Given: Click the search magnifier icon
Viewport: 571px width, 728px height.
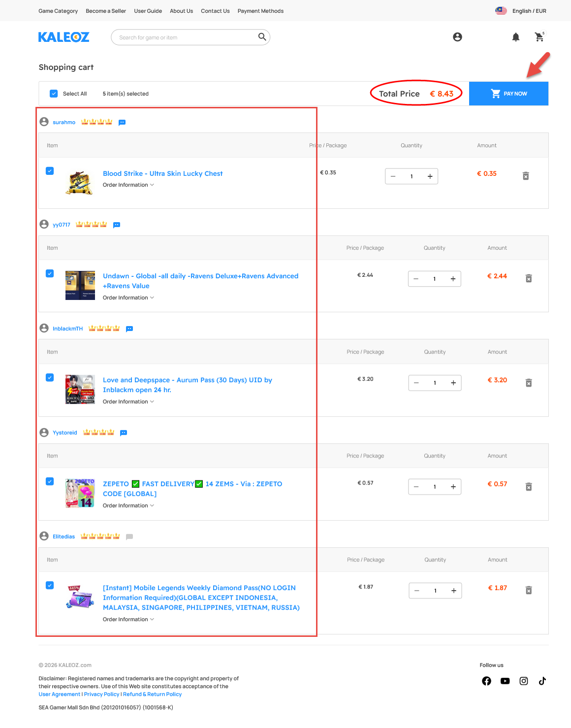Looking at the screenshot, I should 262,37.
